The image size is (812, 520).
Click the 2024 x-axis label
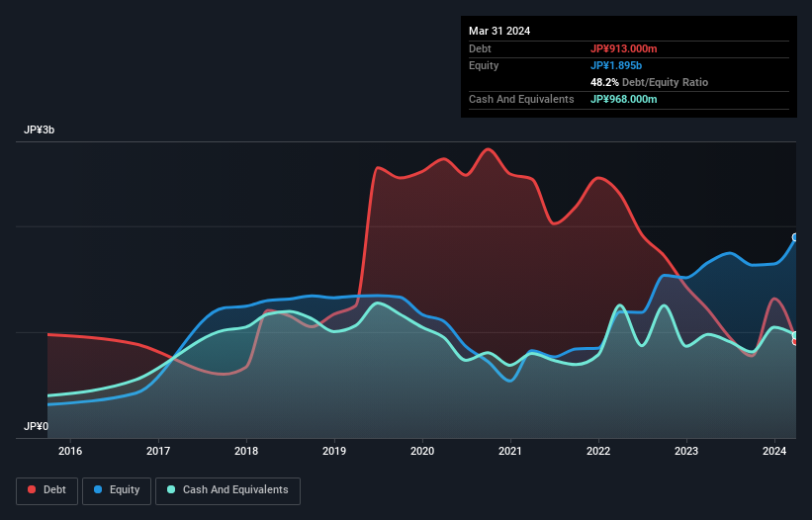click(x=774, y=451)
